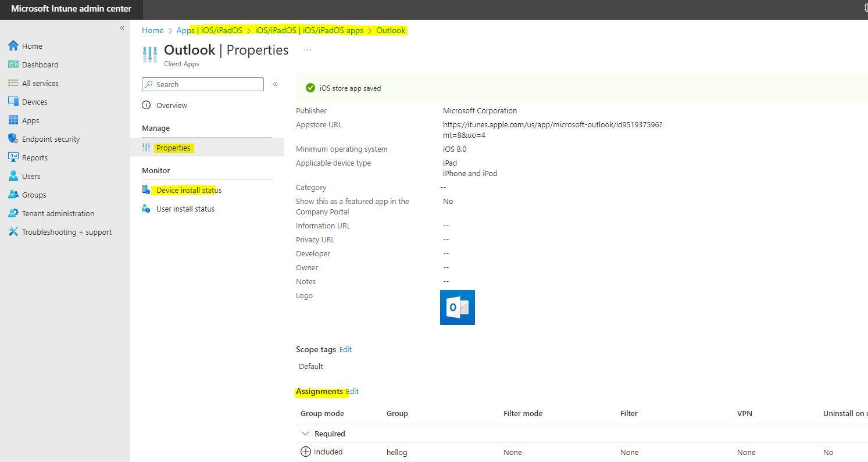
Task: Click the VPN column header
Action: [x=745, y=413]
